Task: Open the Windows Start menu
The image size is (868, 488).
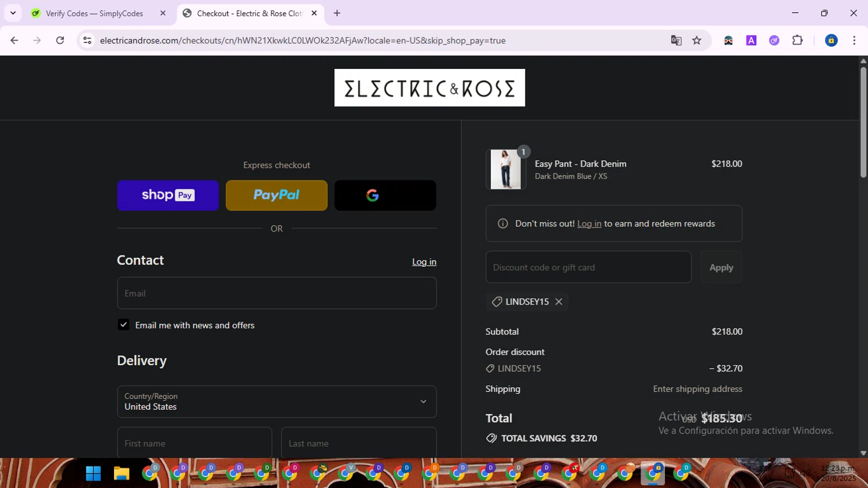Action: (93, 474)
